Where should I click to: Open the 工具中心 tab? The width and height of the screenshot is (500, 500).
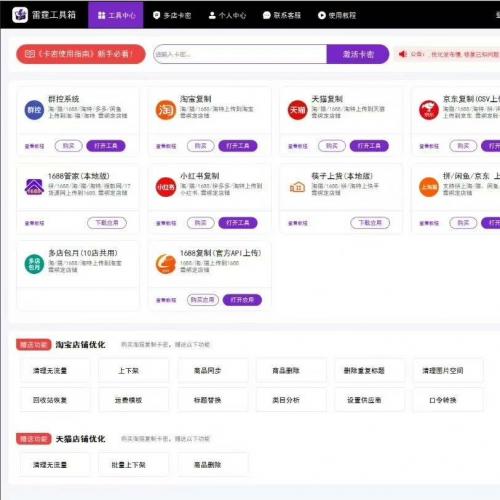[x=116, y=15]
